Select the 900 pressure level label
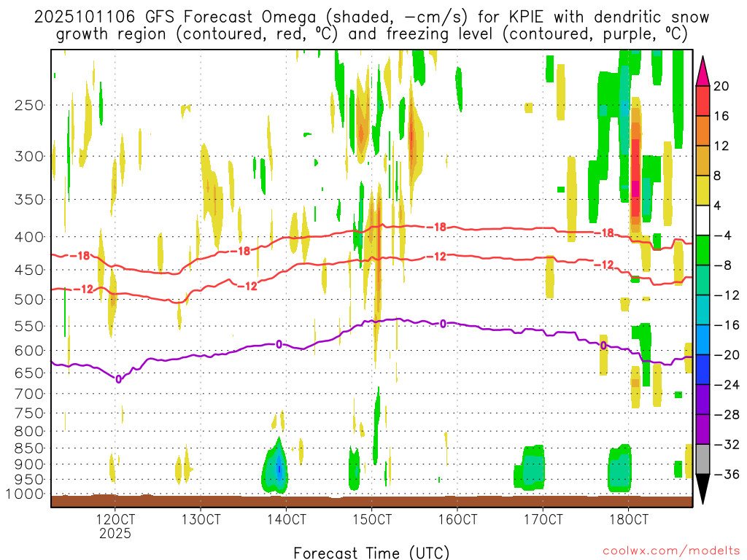The height and width of the screenshot is (560, 747). pyautogui.click(x=29, y=464)
